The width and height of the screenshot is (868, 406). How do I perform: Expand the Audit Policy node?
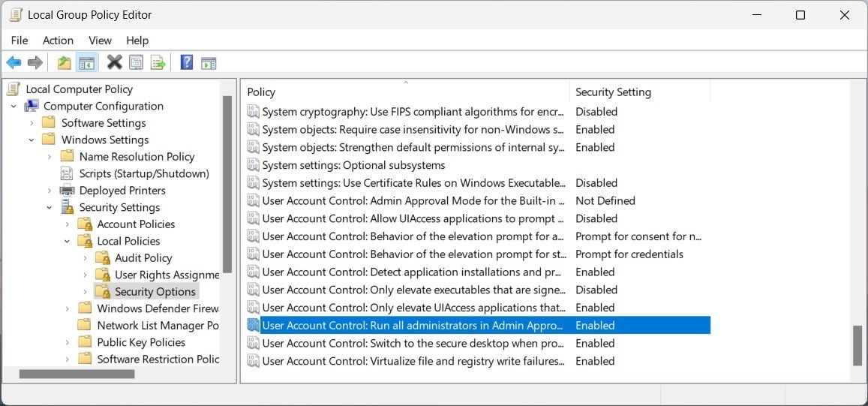(85, 258)
